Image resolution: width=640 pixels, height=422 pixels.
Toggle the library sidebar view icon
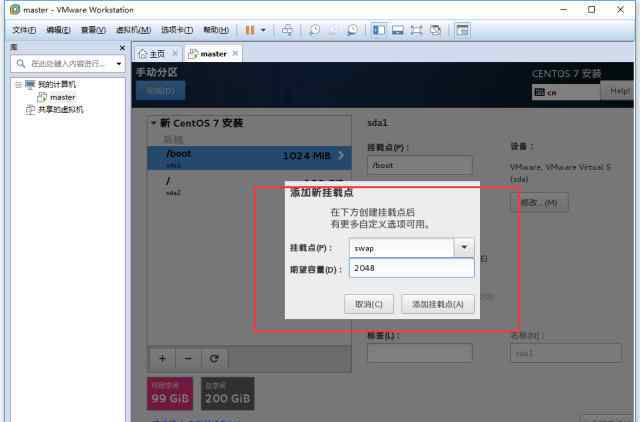[379, 30]
